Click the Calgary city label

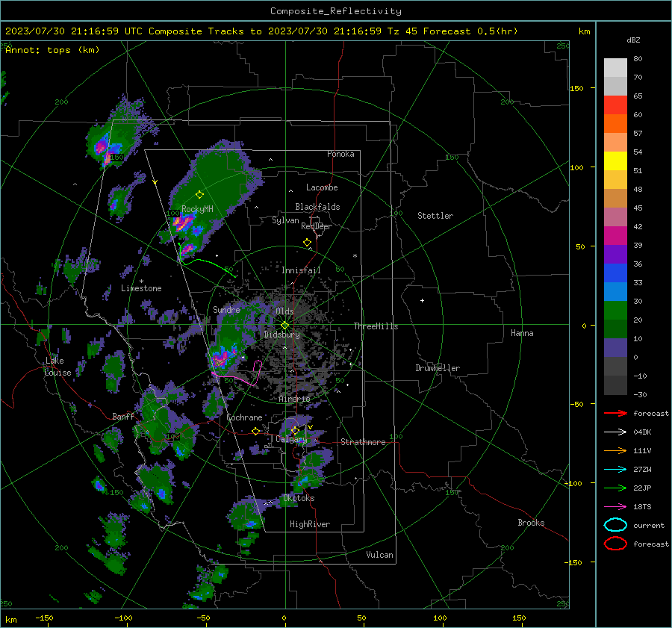pyautogui.click(x=291, y=439)
